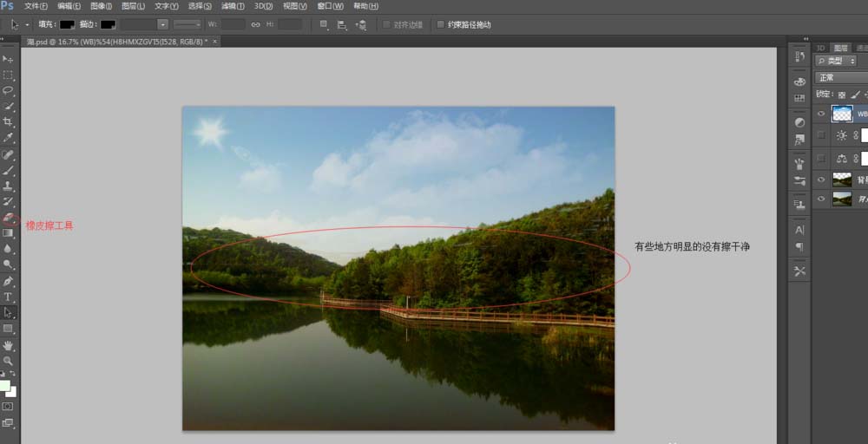
Task: Pick the Crop tool in the toolbox
Action: pos(8,121)
